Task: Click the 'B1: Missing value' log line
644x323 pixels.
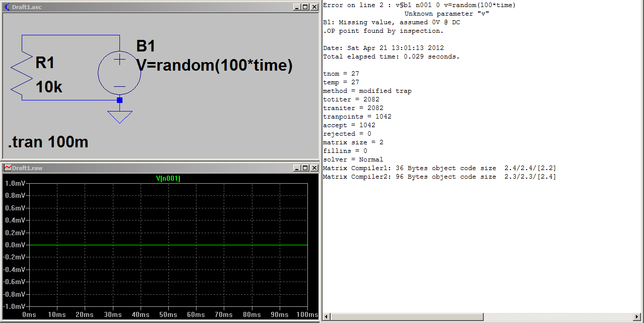Action: (x=392, y=22)
